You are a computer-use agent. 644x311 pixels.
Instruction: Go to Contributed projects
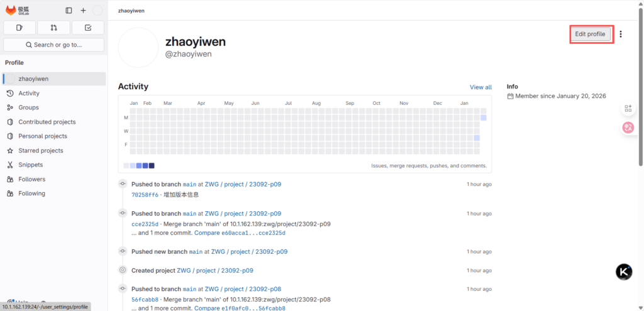pyautogui.click(x=47, y=122)
